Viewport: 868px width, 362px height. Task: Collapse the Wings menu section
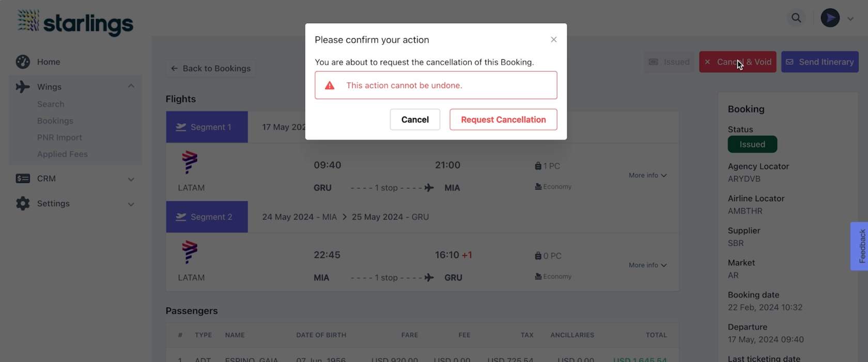[x=131, y=86]
